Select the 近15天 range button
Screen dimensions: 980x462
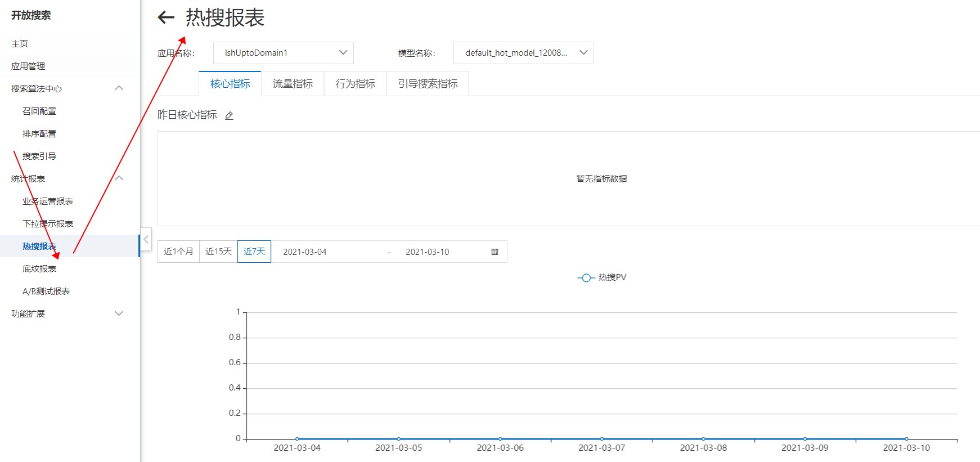pos(218,252)
